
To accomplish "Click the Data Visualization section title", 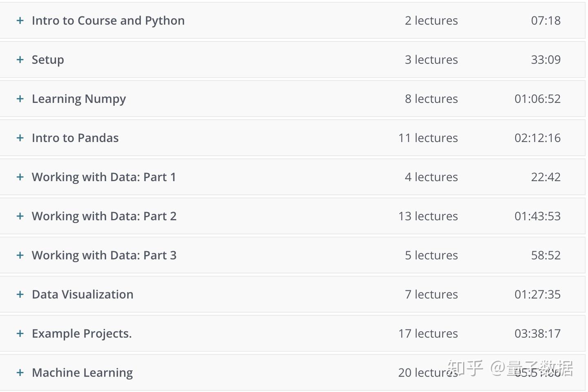I will 82,295.
